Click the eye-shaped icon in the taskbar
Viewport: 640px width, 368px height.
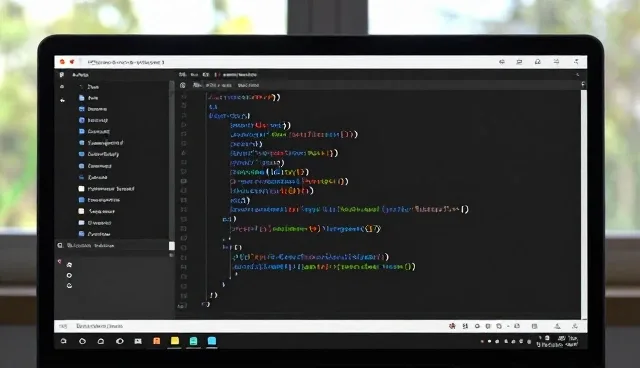click(x=120, y=341)
